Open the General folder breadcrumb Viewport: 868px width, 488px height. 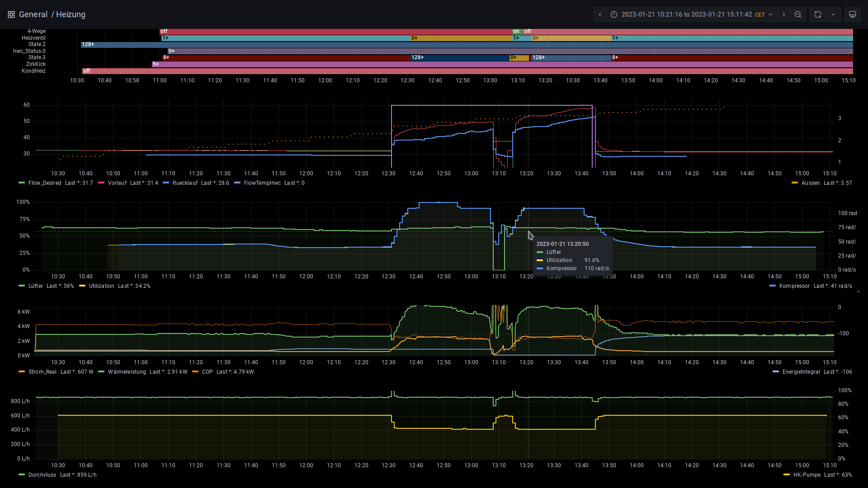(33, 14)
